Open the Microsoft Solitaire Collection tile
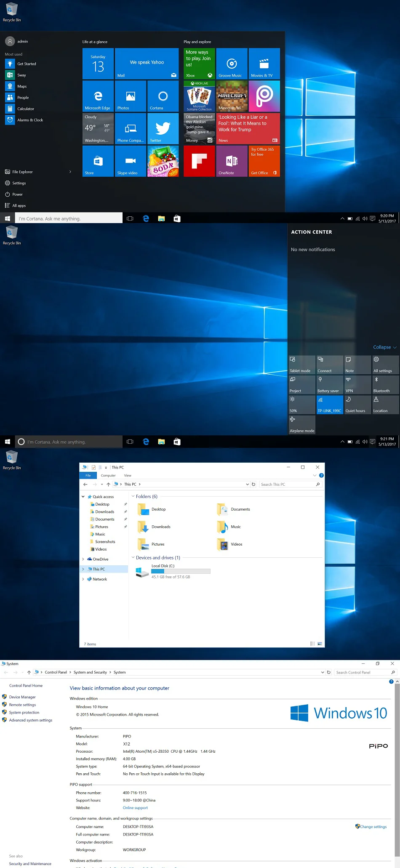Viewport: 400px width, 868px height. [199, 96]
